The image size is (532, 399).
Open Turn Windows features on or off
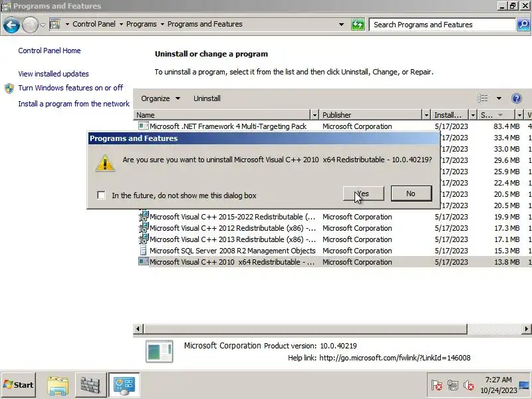70,88
